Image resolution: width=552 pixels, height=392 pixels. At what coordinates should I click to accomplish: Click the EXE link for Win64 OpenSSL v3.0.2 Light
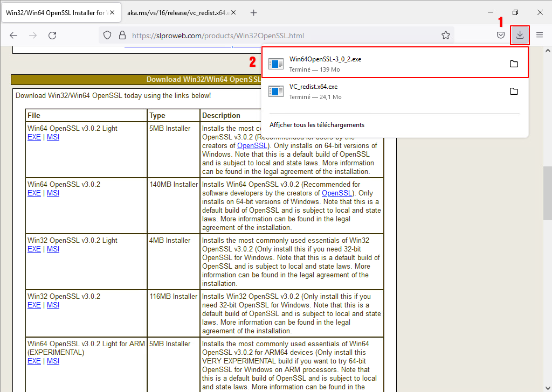coord(34,137)
